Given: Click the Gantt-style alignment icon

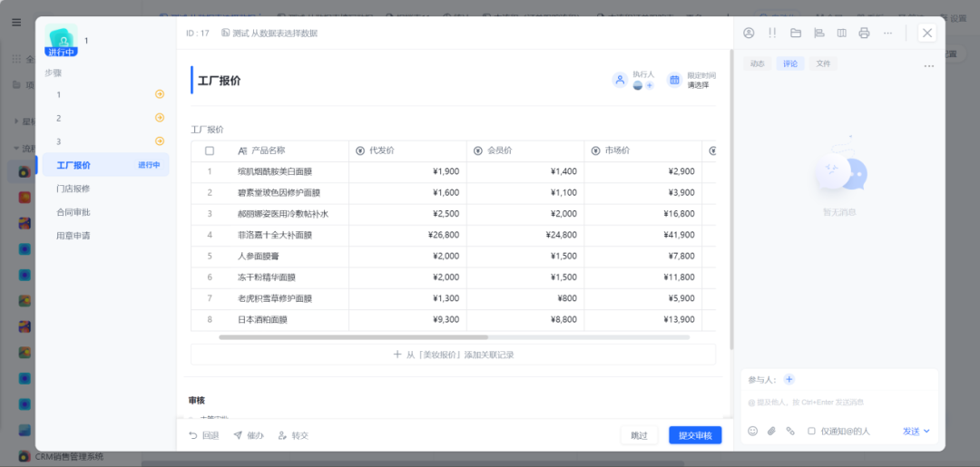Looking at the screenshot, I should (818, 33).
